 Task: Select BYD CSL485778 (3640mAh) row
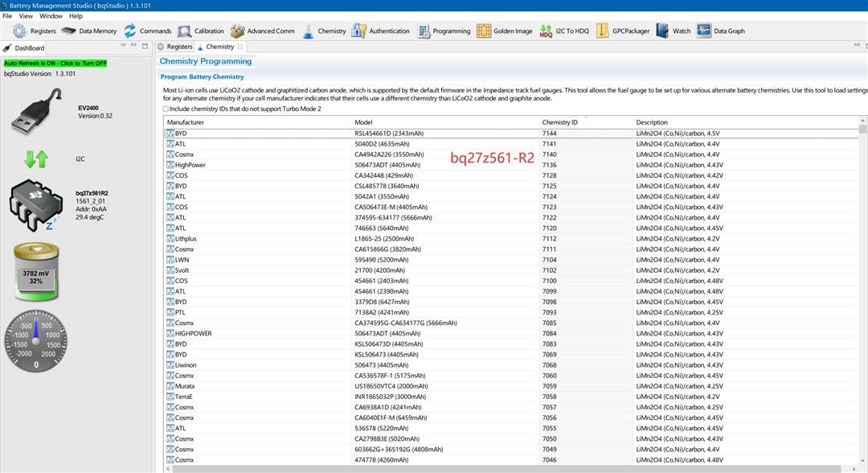pyautogui.click(x=511, y=186)
